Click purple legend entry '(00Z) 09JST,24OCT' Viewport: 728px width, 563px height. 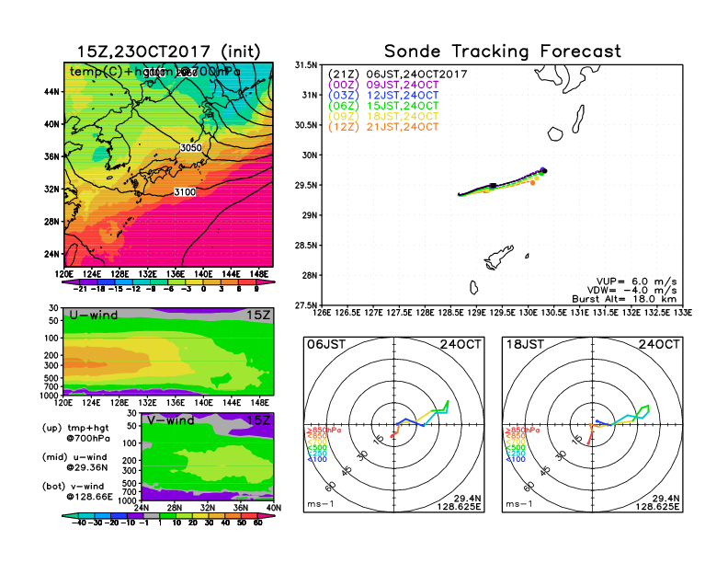click(x=383, y=85)
